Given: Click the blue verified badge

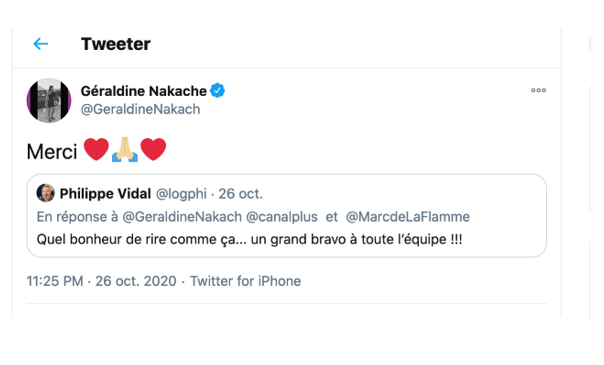Looking at the screenshot, I should (218, 90).
